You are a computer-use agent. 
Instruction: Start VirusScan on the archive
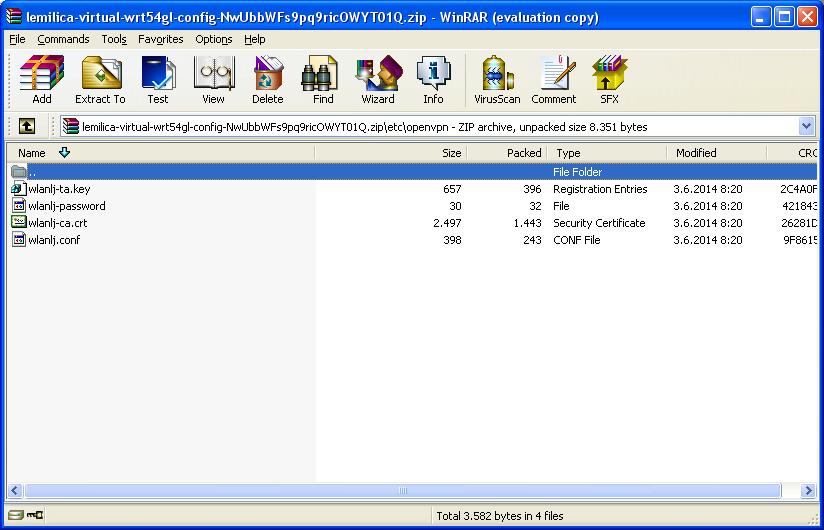click(x=497, y=80)
